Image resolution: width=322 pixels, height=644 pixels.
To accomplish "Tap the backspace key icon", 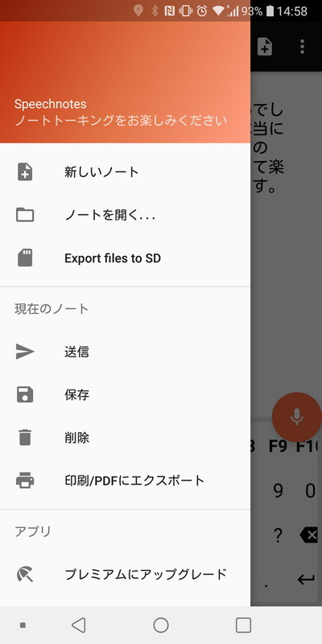I will pyautogui.click(x=310, y=535).
